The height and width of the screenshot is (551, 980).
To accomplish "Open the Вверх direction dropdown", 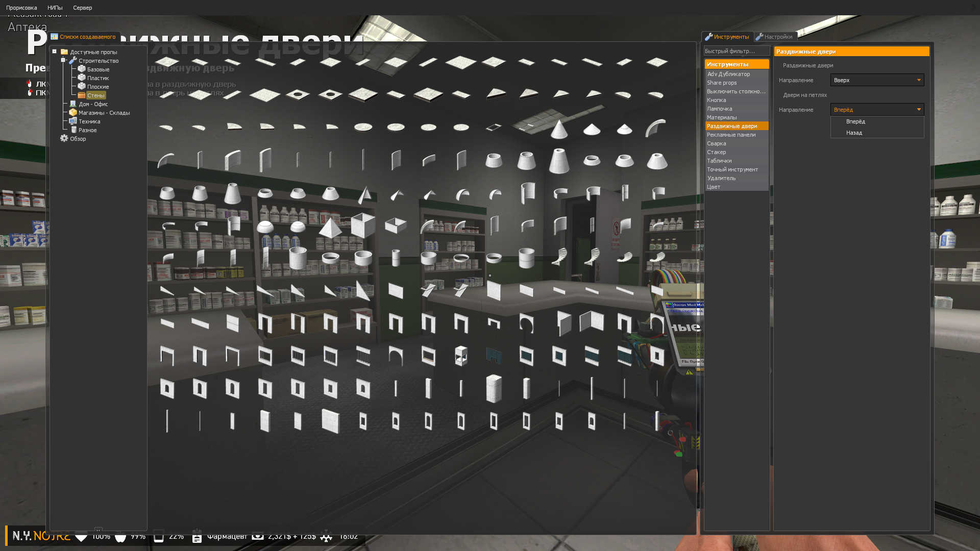I will (877, 80).
